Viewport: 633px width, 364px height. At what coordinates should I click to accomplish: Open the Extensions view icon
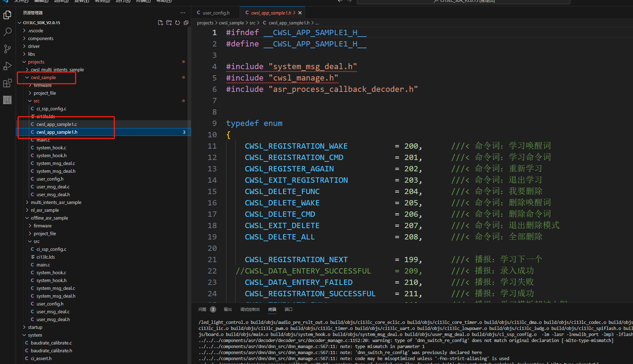pyautogui.click(x=7, y=83)
